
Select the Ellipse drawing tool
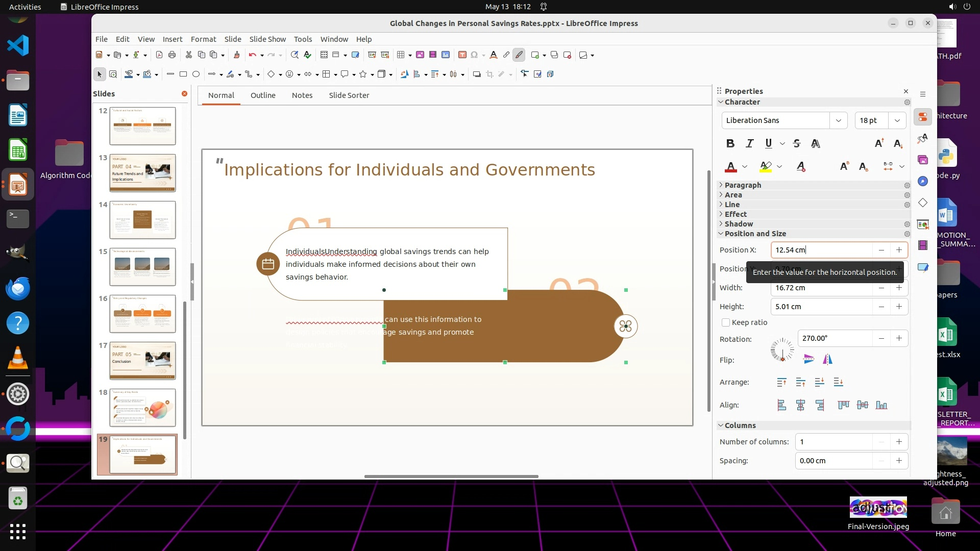196,74
